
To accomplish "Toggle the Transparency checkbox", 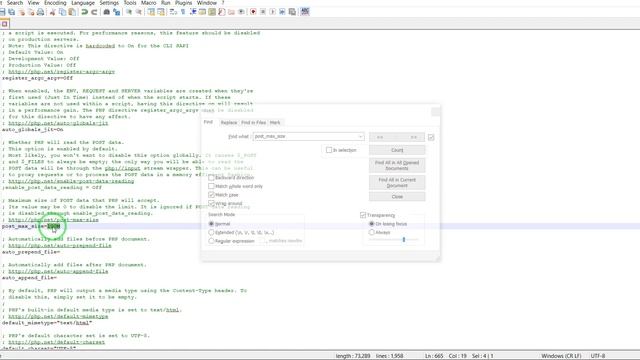I will [363, 215].
